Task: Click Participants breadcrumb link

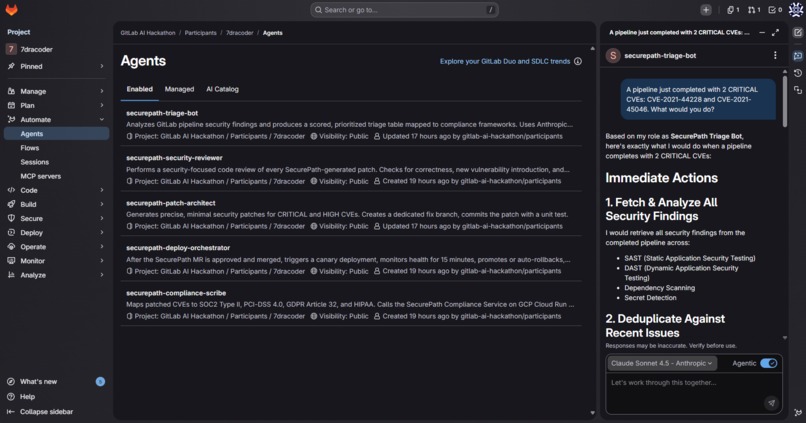Action: click(x=200, y=33)
